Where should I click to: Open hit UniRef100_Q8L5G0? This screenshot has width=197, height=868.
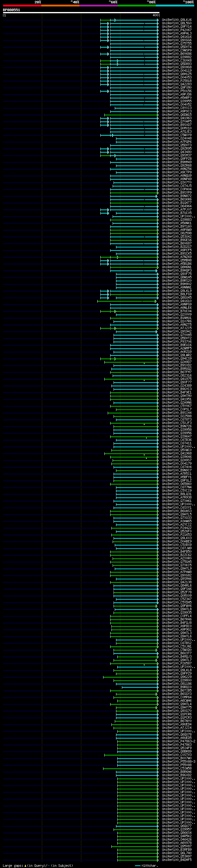pos(177,23)
